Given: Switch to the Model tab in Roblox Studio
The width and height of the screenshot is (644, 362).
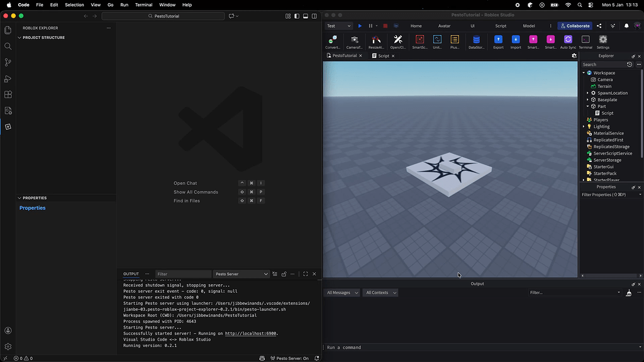Looking at the screenshot, I should click(529, 26).
